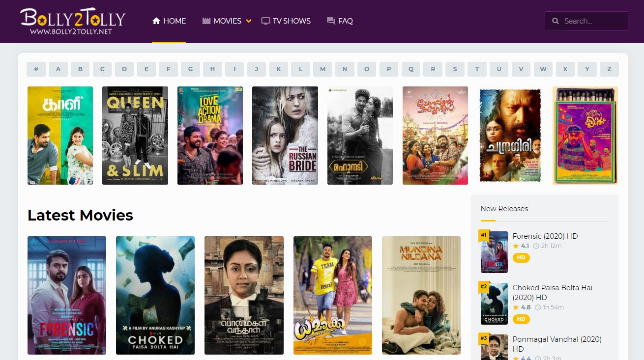644x360 pixels.
Task: Filter movies by letter G
Action: [190, 69]
